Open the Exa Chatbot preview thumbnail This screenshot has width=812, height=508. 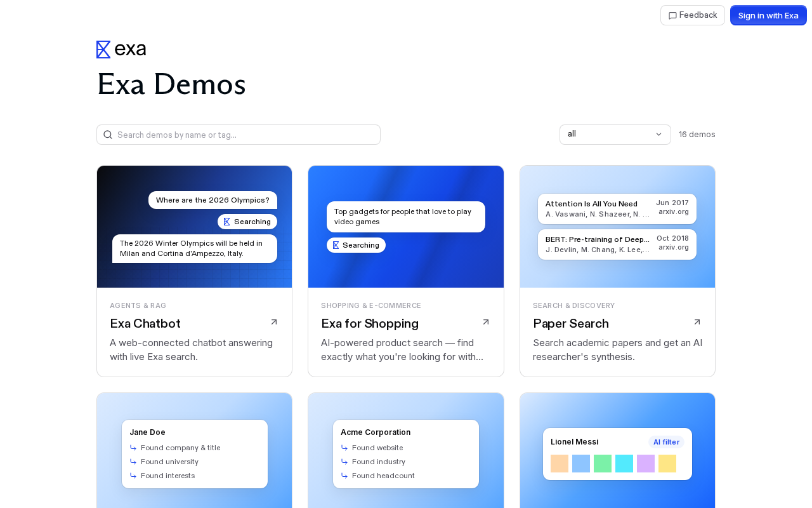pos(195,227)
